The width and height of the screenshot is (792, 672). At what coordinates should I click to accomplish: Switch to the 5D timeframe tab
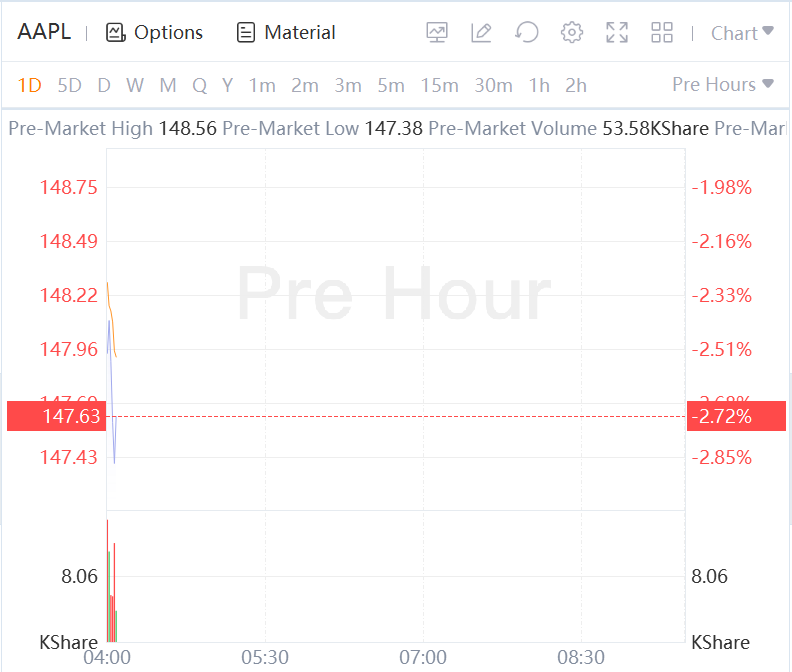click(69, 85)
